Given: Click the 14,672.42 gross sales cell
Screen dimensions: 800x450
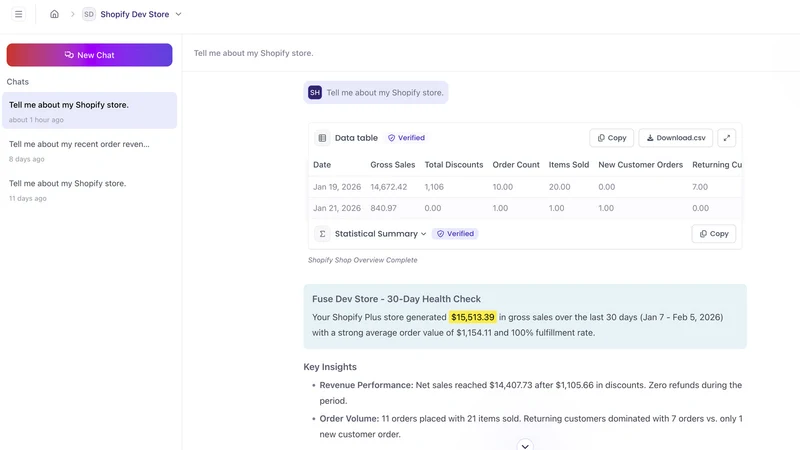Looking at the screenshot, I should point(389,187).
